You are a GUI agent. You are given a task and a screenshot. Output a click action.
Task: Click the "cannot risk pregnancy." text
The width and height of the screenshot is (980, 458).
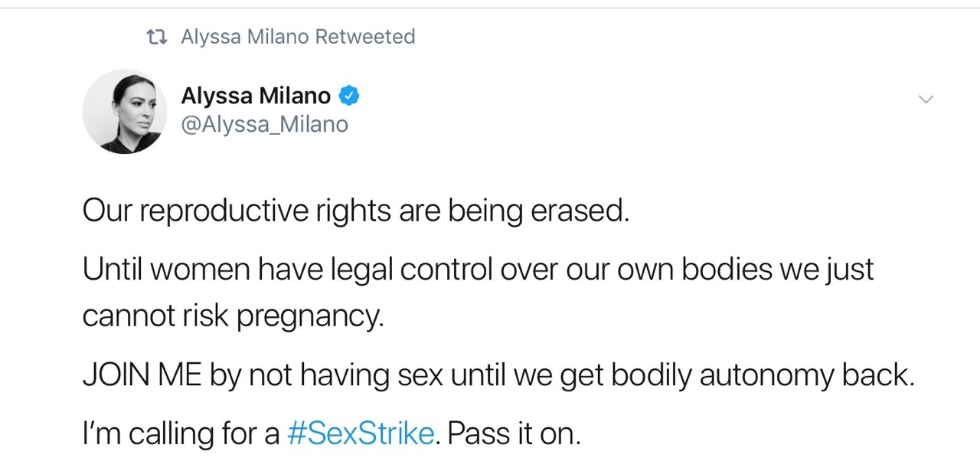pos(233,316)
